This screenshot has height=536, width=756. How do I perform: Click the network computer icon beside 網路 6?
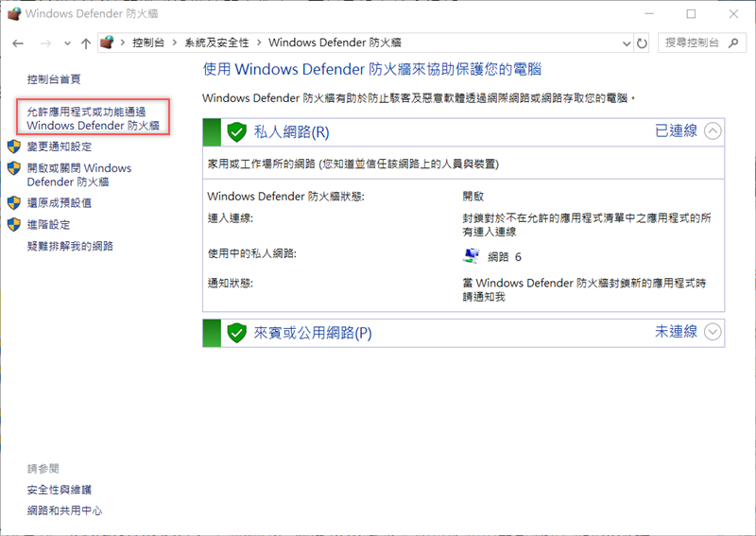(x=471, y=255)
